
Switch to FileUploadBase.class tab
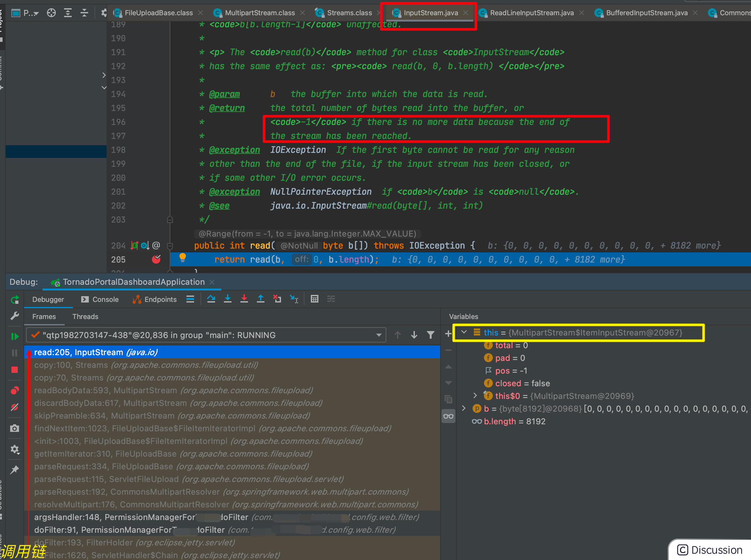pyautogui.click(x=158, y=13)
